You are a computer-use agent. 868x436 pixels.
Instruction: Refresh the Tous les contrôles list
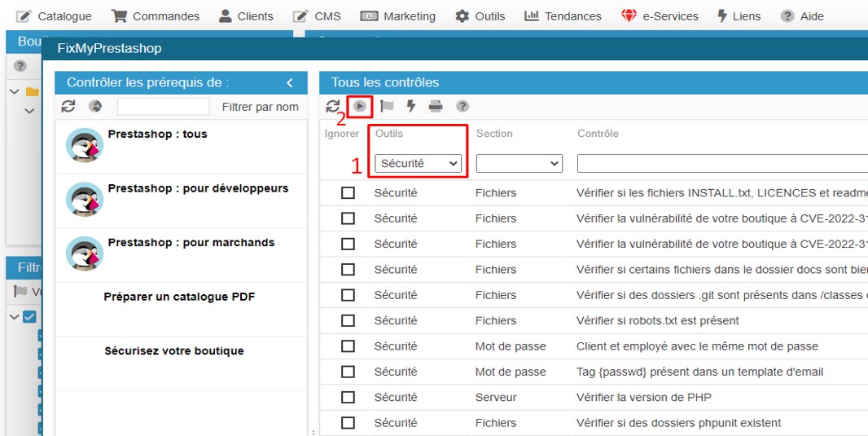[332, 106]
